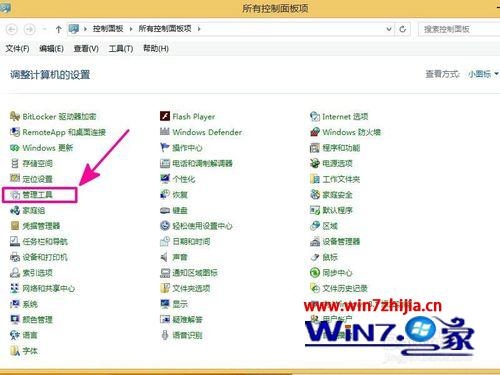The width and height of the screenshot is (500, 375).
Task: Click the Flash Player icon
Action: coord(165,116)
